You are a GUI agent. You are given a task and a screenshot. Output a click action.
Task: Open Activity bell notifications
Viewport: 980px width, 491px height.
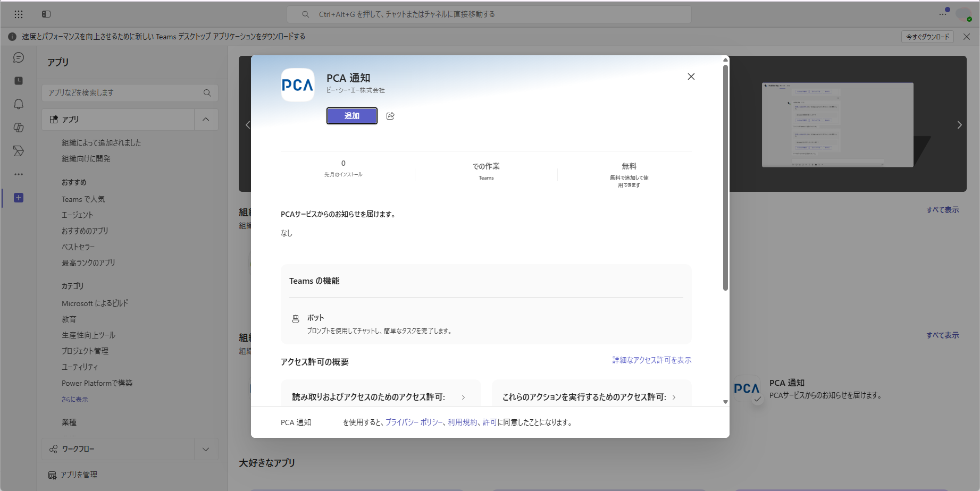pyautogui.click(x=19, y=104)
